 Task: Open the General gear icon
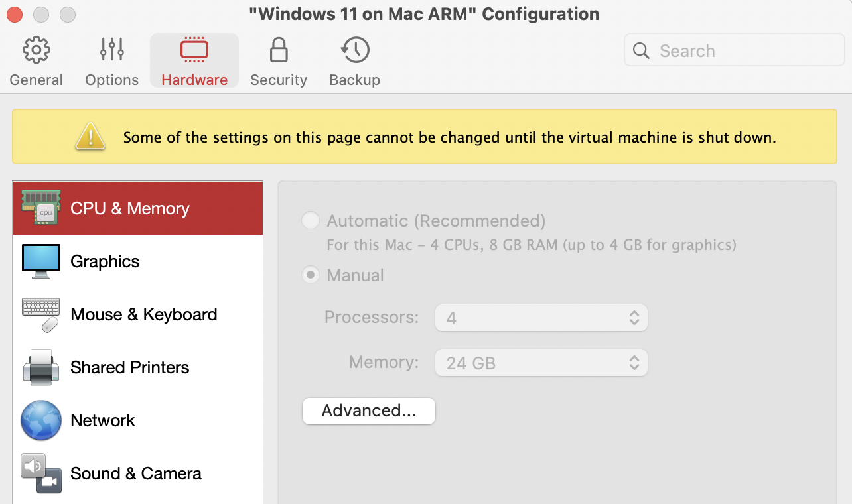click(x=36, y=50)
